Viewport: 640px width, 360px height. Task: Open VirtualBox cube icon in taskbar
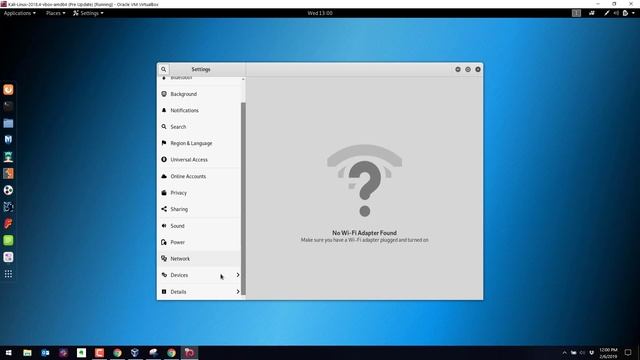(135, 353)
